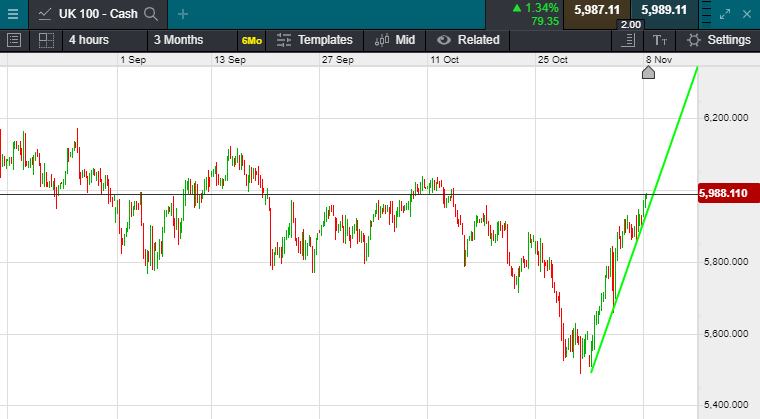Open the chart list panel icon
This screenshot has height=419, width=760.
pos(14,40)
